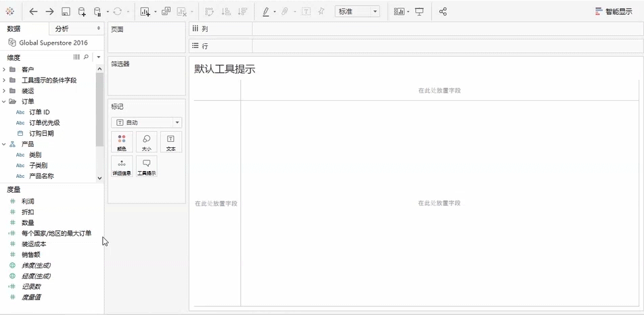Collapse the 订单 folder
Screen dimensions: 644x315
click(x=5, y=101)
